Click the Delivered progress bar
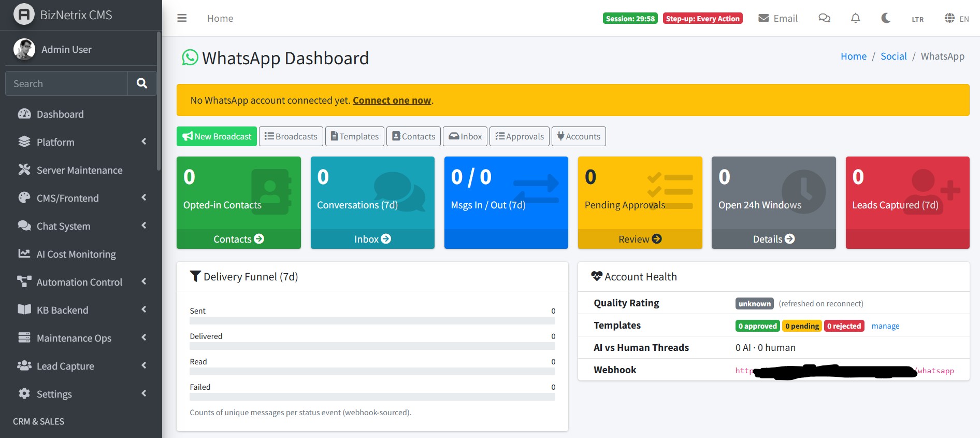980x438 pixels. tap(372, 346)
